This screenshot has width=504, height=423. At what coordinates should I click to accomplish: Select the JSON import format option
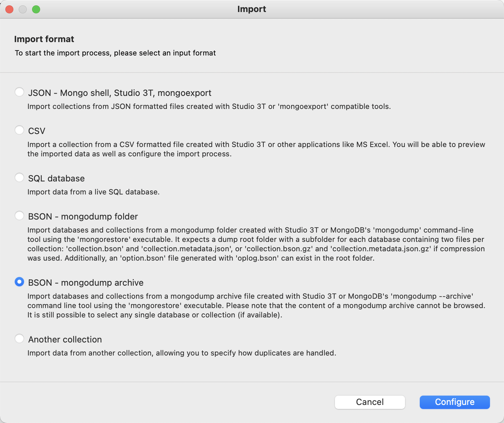click(19, 92)
